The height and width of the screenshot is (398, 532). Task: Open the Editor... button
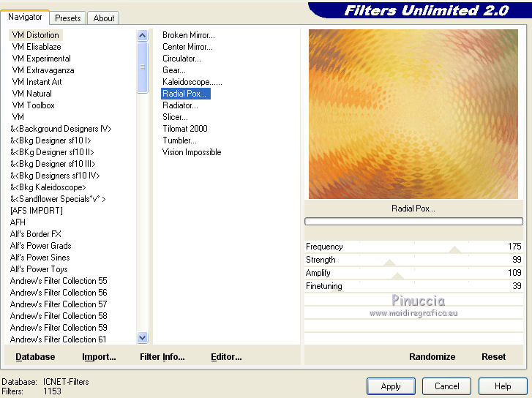[226, 357]
